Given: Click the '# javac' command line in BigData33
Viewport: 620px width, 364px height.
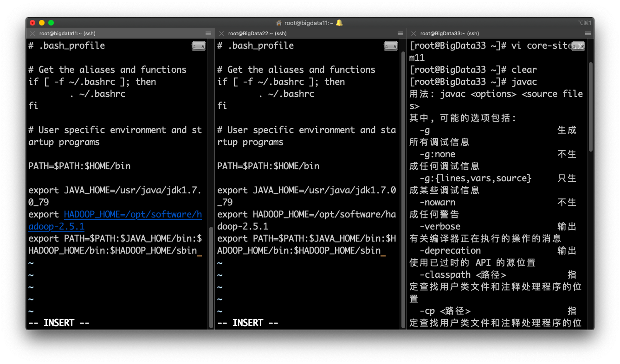Looking at the screenshot, I should coord(473,82).
